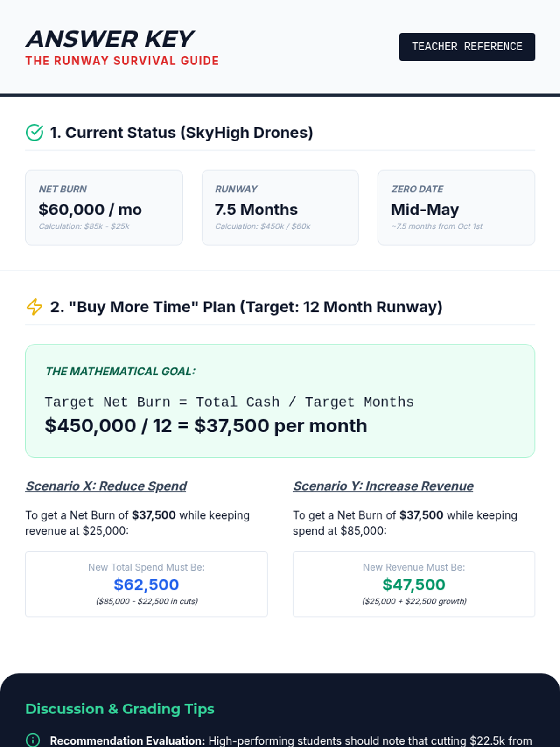Click the Current Status section heading
560x747 pixels.
[181, 133]
